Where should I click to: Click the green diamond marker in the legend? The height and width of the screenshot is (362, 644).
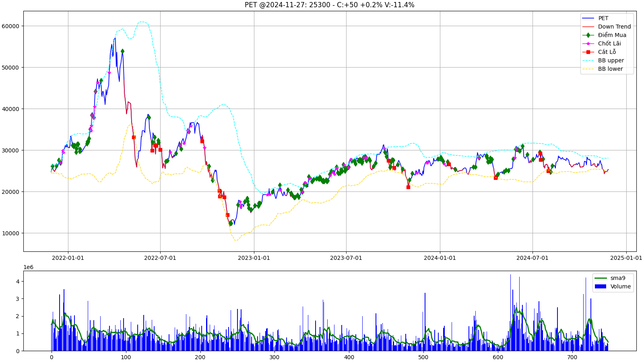588,35
